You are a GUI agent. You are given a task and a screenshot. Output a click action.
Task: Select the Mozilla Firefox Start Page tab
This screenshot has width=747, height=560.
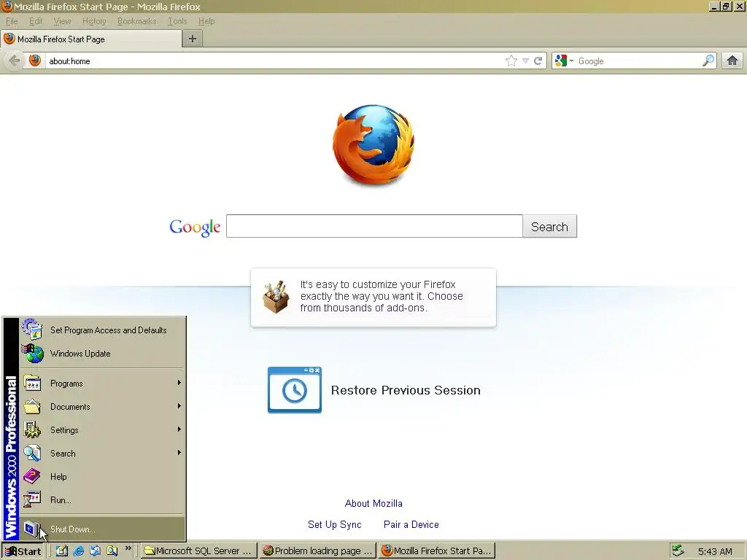(91, 39)
